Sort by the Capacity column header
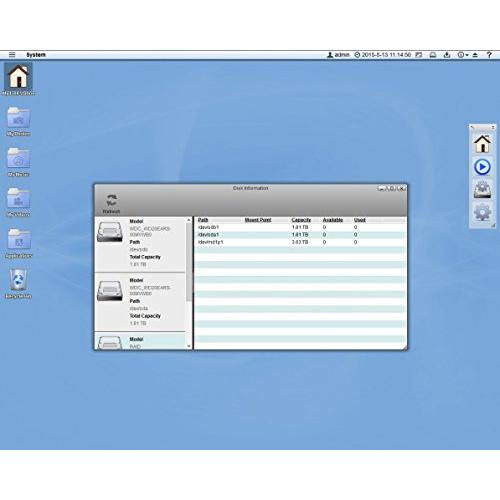500x500 pixels. 301,220
